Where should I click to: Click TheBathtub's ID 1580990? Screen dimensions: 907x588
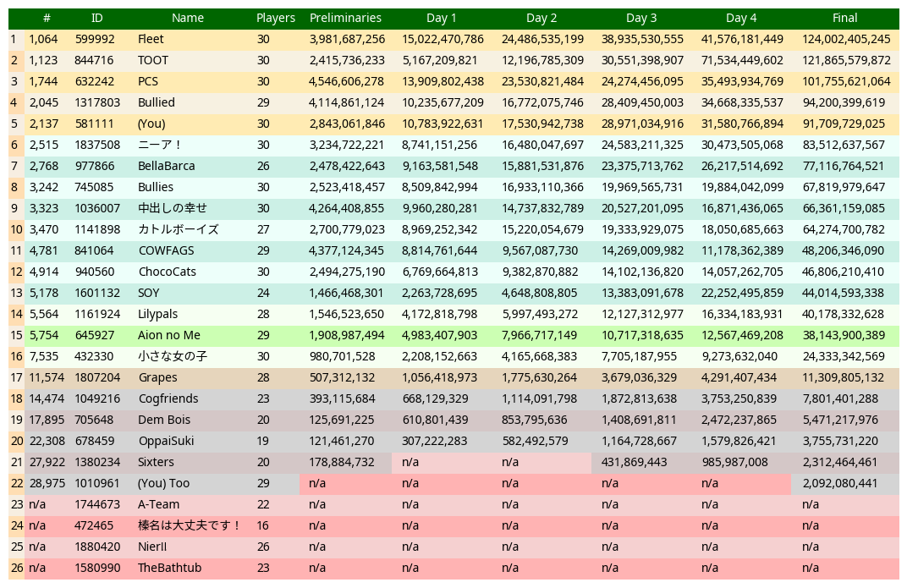[x=97, y=568]
